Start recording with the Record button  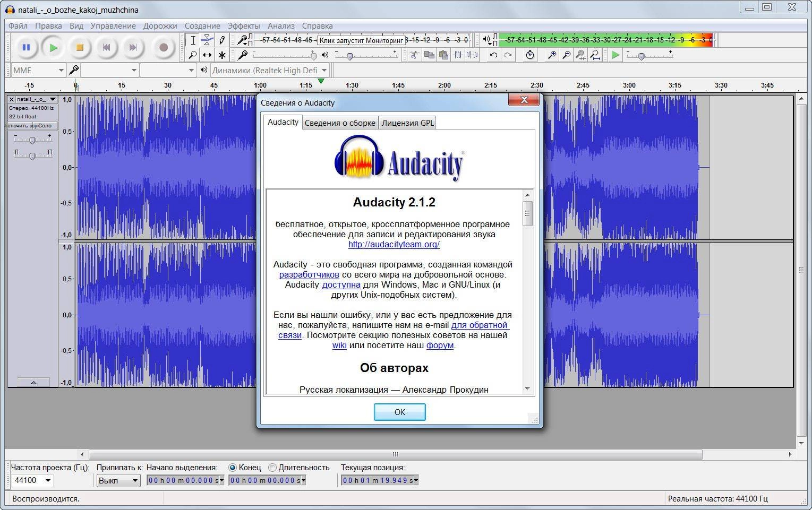coord(164,47)
